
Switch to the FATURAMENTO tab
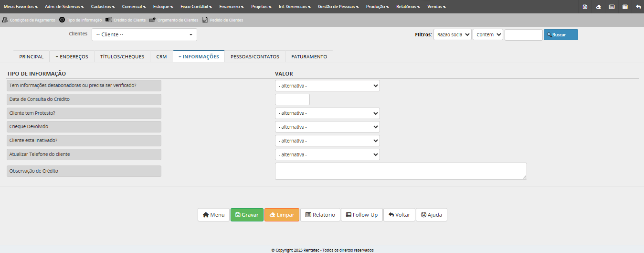309,56
